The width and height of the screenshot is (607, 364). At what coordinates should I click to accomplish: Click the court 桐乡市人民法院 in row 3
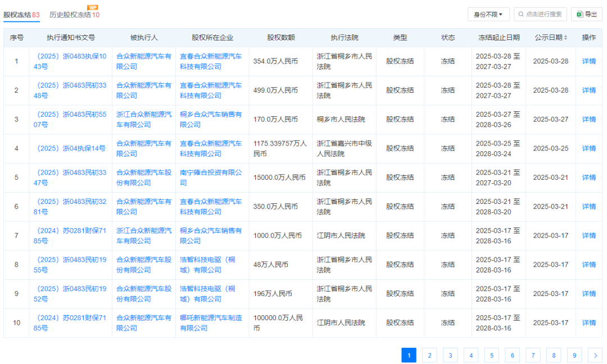(341, 120)
